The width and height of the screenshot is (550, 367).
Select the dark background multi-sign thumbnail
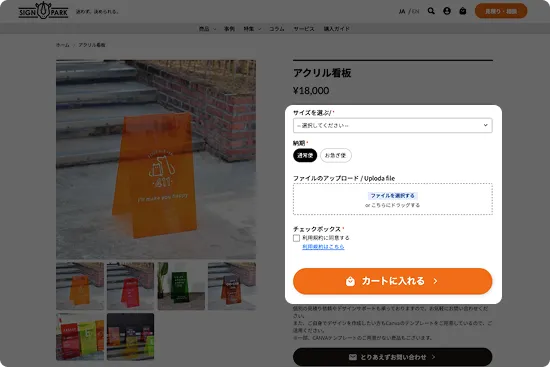(130, 337)
